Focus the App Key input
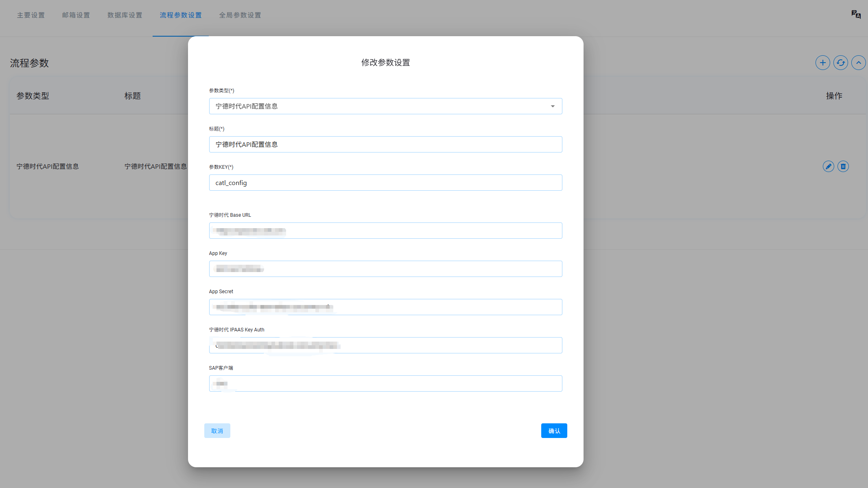The image size is (868, 488). [x=385, y=269]
